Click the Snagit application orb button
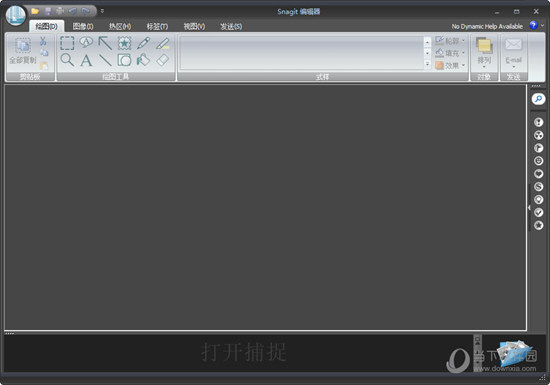This screenshot has height=385, width=550. click(15, 16)
